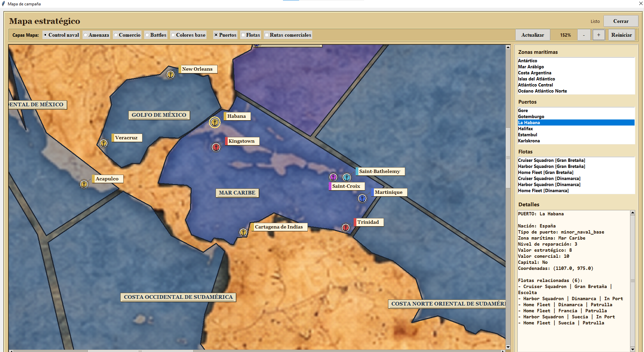Click the Cartagena de Indias port icon

click(x=243, y=232)
